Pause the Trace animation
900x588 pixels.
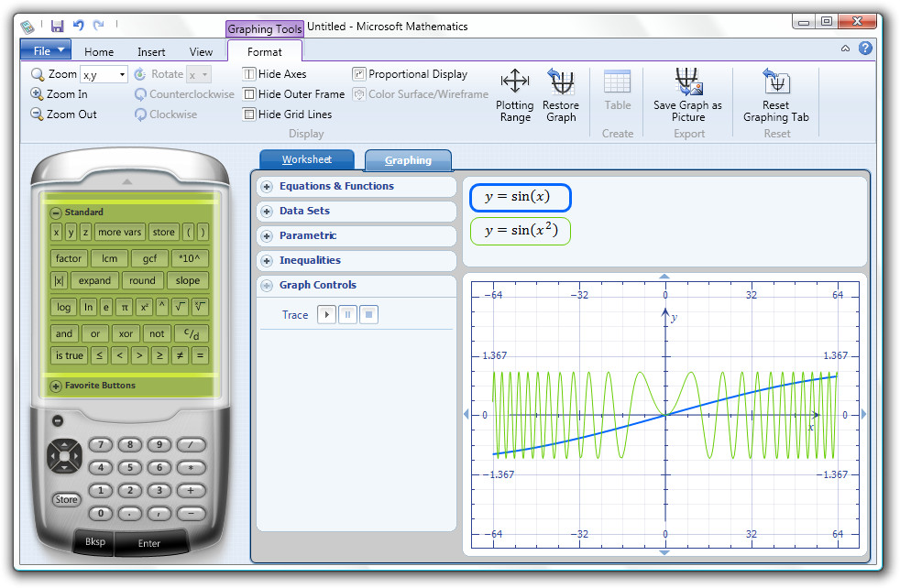point(348,314)
